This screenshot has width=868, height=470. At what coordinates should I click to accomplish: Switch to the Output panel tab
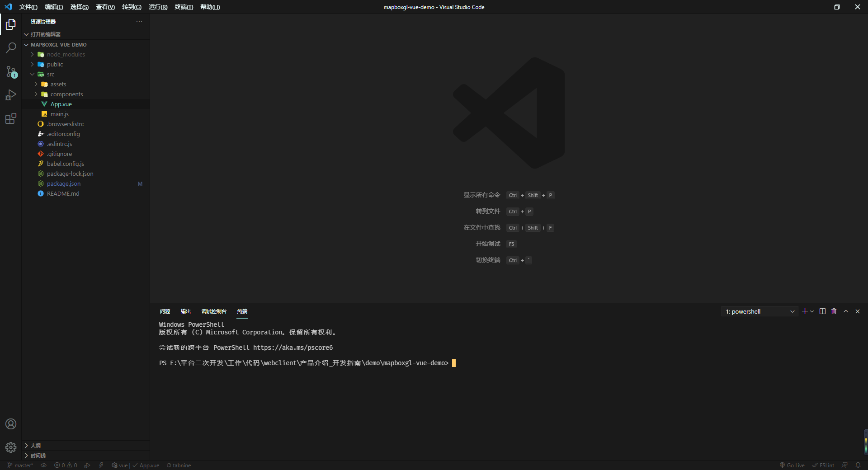pyautogui.click(x=186, y=311)
